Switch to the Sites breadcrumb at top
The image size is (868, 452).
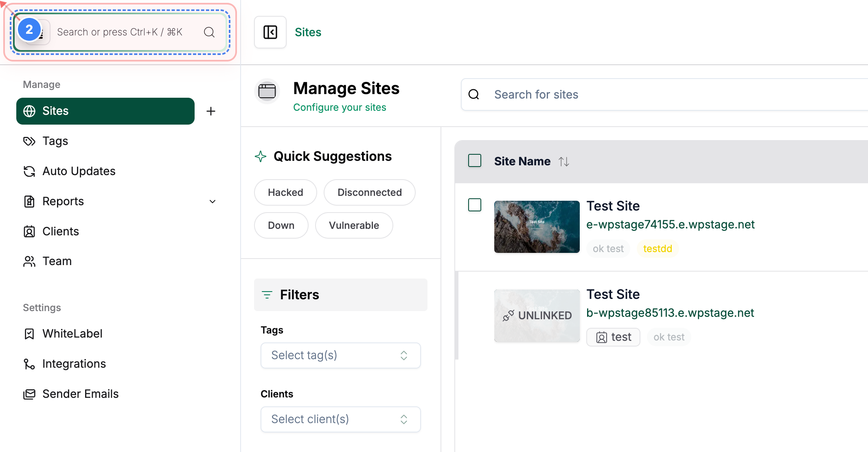click(x=308, y=32)
